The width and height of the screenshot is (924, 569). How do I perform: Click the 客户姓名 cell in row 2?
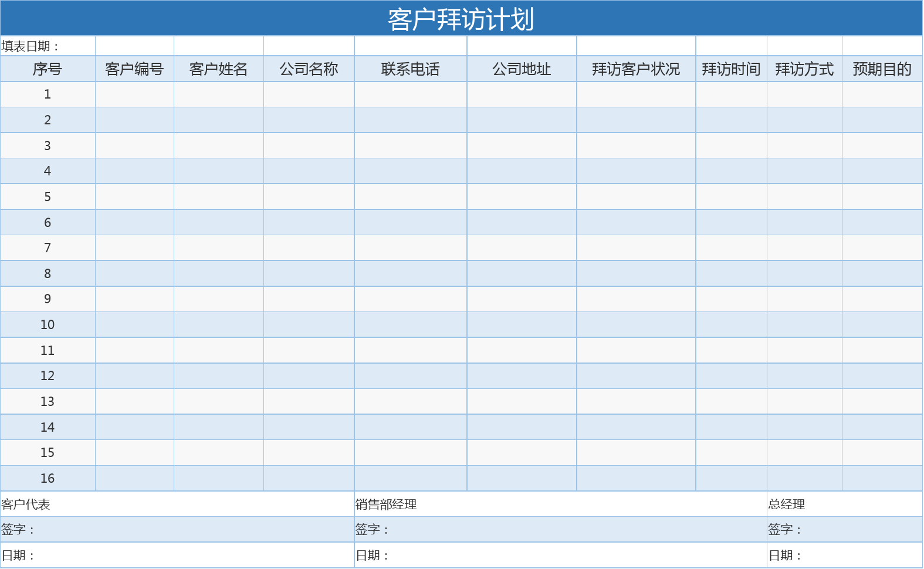coord(219,120)
